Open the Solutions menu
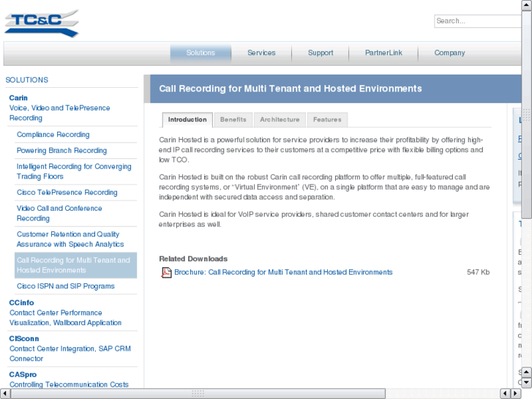The width and height of the screenshot is (532, 399). pos(201,53)
